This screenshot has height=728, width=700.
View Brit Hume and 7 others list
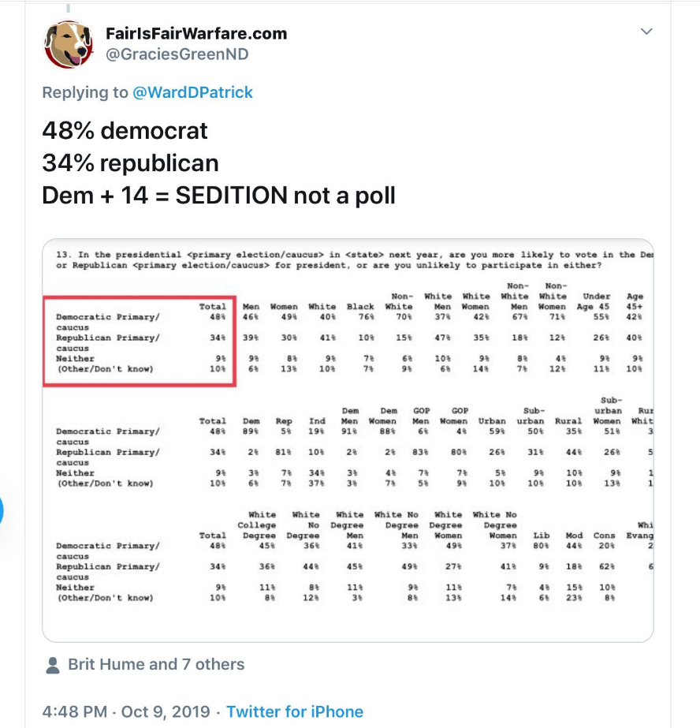[156, 664]
